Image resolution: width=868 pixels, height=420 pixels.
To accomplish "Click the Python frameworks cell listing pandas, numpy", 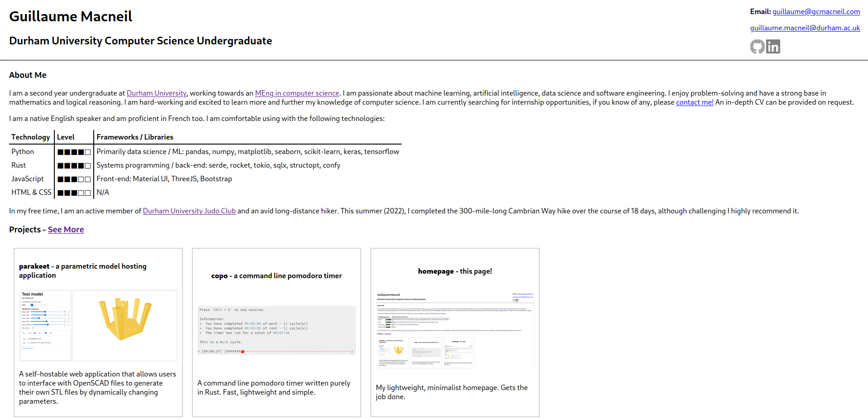I will click(x=248, y=152).
